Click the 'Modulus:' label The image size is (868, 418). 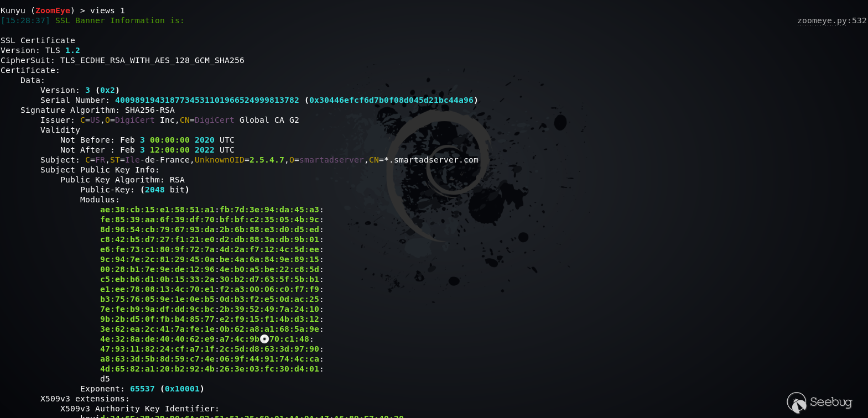(100, 200)
